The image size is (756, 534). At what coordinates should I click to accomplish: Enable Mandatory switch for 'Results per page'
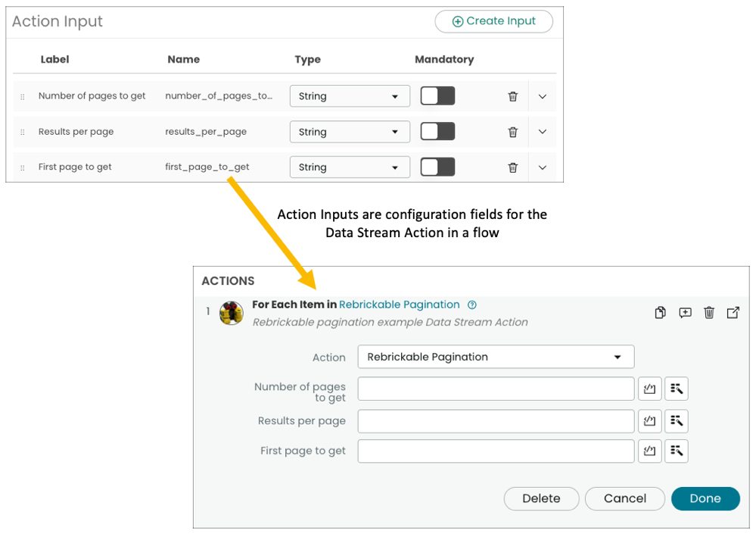point(437,132)
